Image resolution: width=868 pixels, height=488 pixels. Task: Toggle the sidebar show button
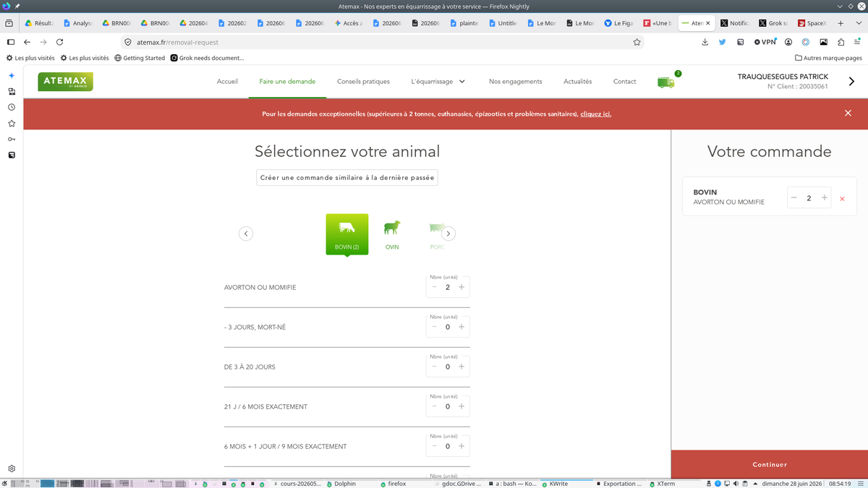[10, 42]
